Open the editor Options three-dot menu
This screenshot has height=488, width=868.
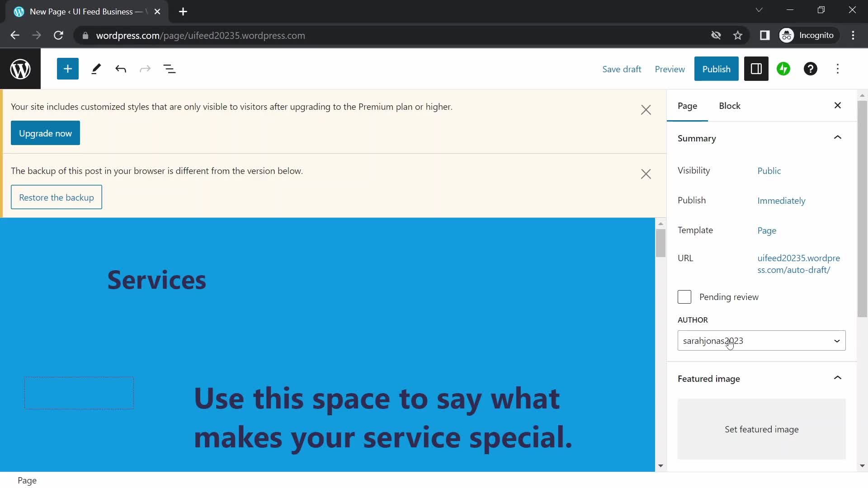(x=838, y=69)
